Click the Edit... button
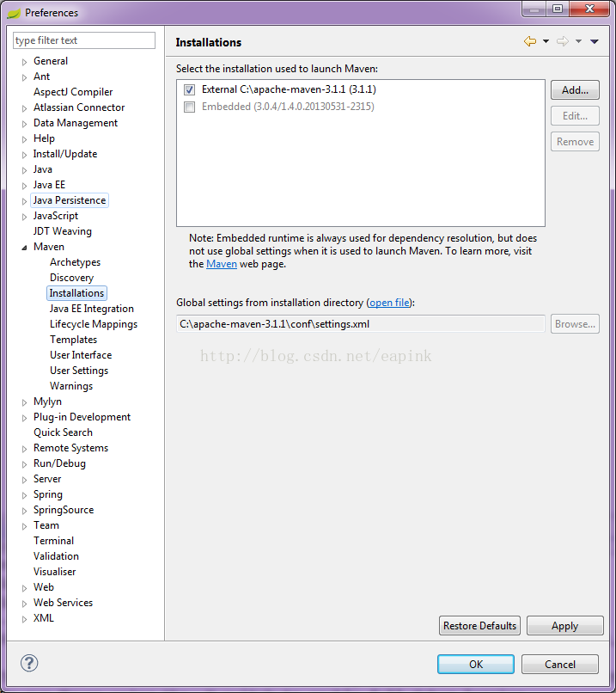This screenshot has height=693, width=616. (575, 116)
